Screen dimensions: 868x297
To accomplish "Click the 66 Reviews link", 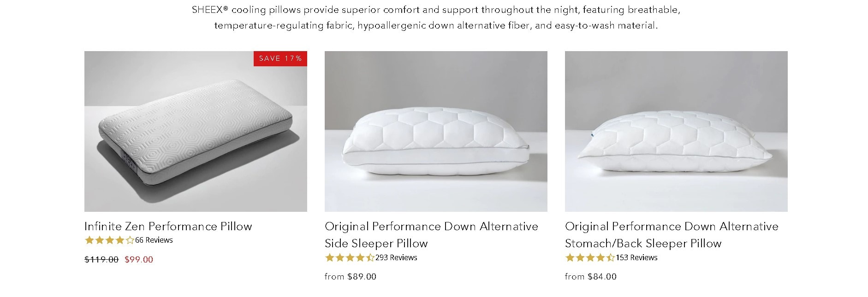I will pos(153,240).
